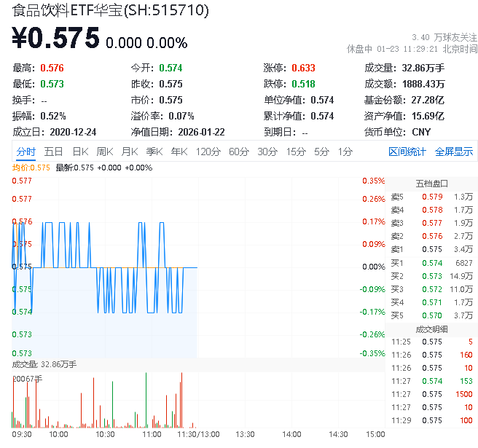Click the 五档盘口 panel header
This screenshot has width=478, height=448.
pos(431,183)
